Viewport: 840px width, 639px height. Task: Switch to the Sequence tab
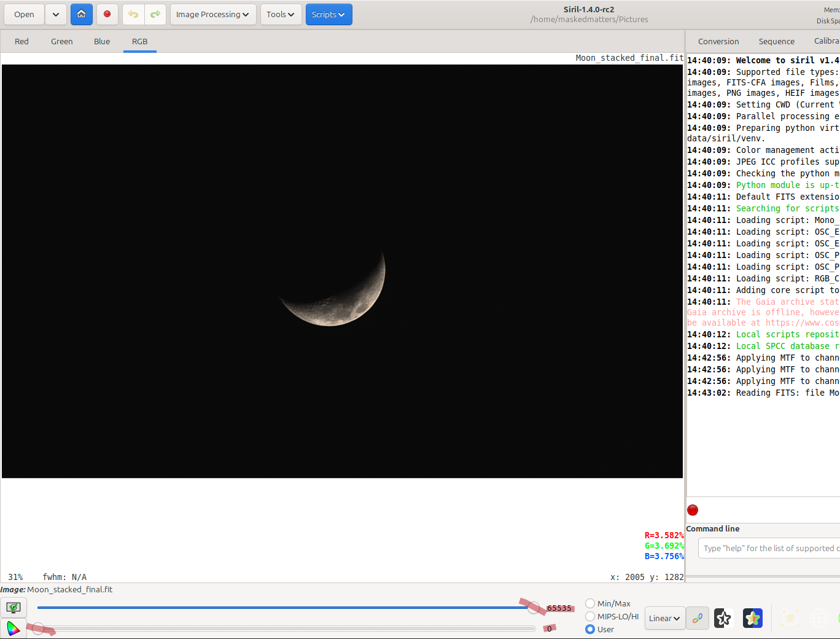(x=776, y=41)
